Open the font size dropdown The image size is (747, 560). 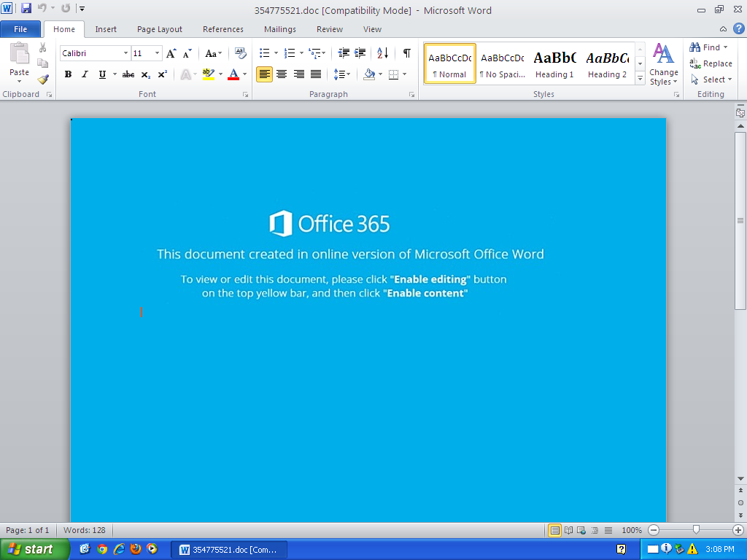[x=158, y=53]
